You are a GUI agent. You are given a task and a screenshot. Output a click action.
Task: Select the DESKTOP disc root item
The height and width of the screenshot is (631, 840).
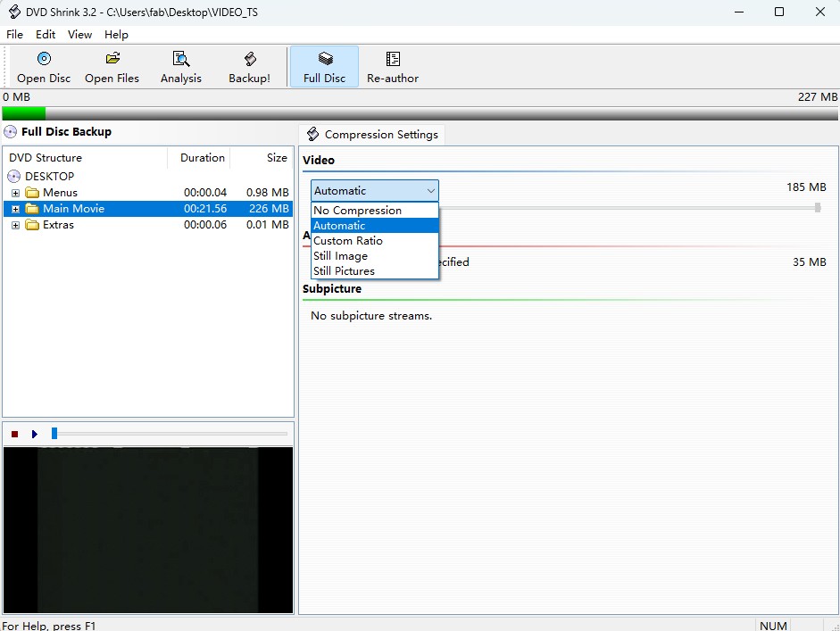click(49, 177)
